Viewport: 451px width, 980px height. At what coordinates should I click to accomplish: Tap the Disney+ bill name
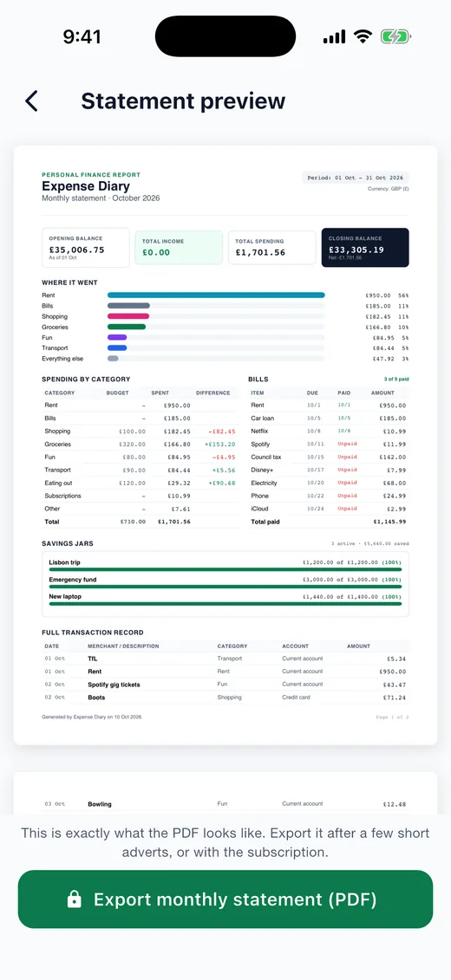(x=261, y=470)
